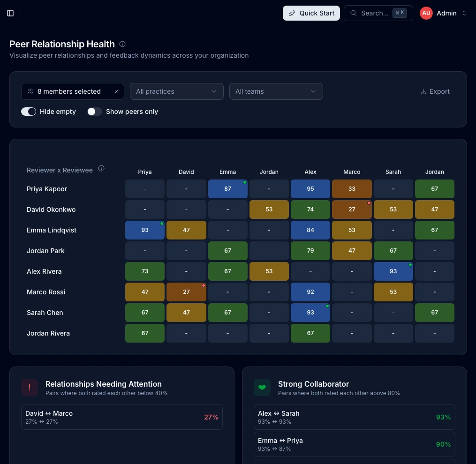Image resolution: width=476 pixels, height=464 pixels.
Task: Select Priya Kapoor's blue 95 score for Alex
Action: click(310, 189)
